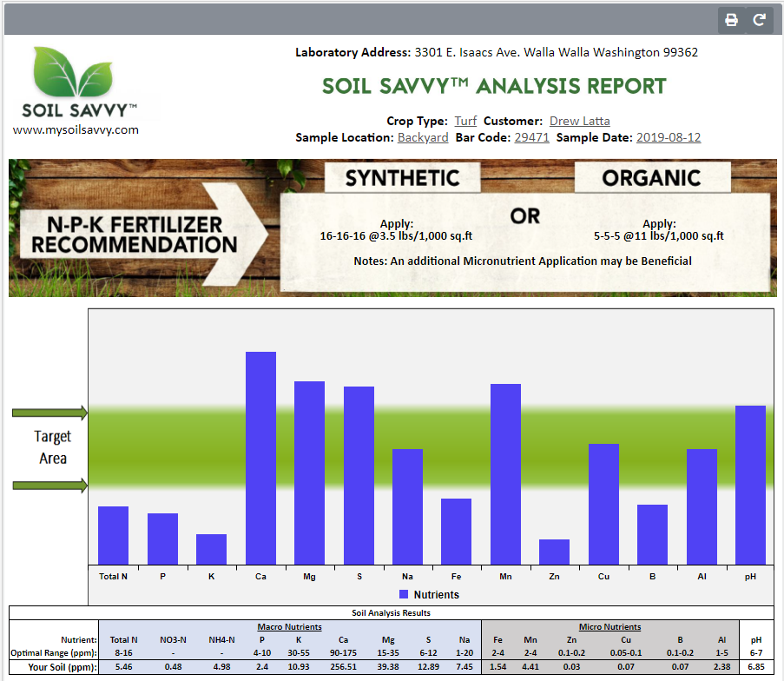Select the Backyard sample location link
Image resolution: width=784 pixels, height=681 pixels.
tap(423, 137)
